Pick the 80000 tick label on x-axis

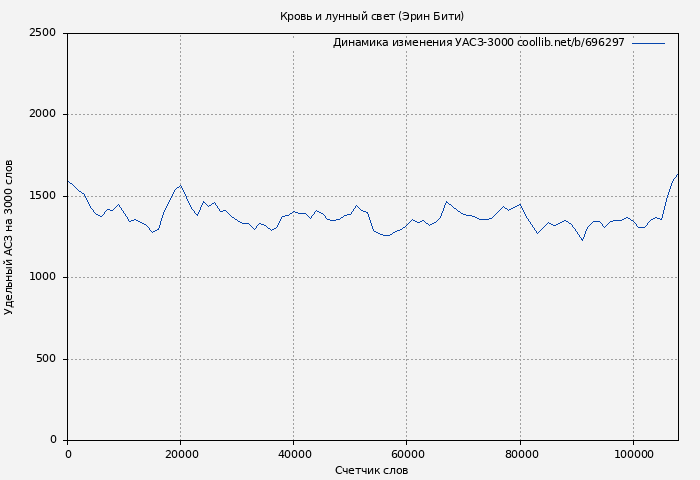(x=519, y=454)
